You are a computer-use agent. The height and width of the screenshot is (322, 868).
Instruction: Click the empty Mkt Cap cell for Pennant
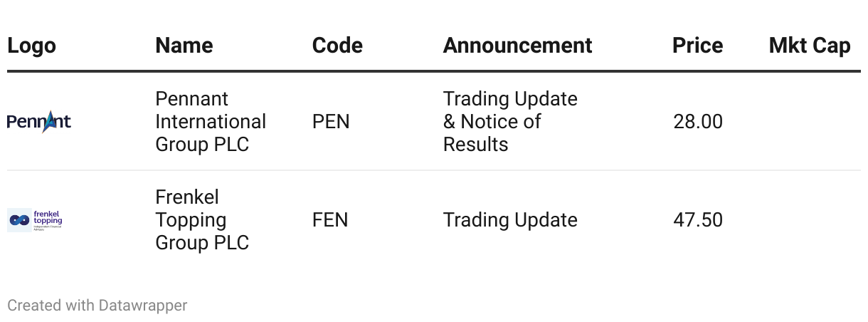(x=810, y=122)
